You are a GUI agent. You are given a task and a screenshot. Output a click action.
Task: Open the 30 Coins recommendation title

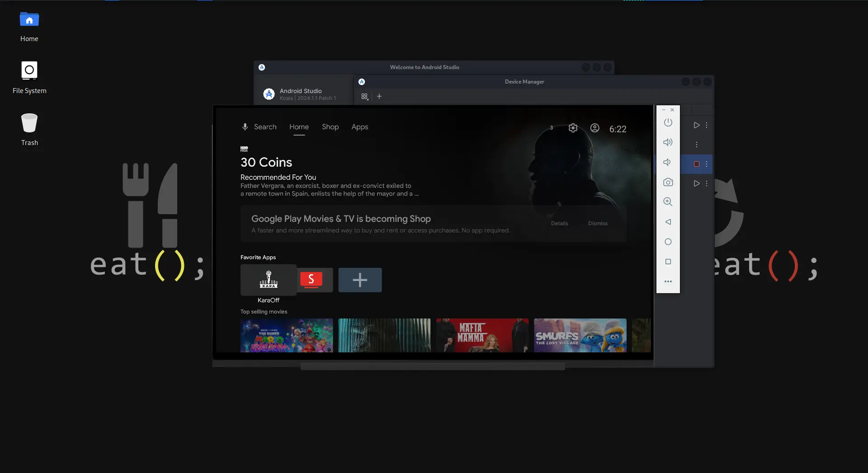(266, 162)
